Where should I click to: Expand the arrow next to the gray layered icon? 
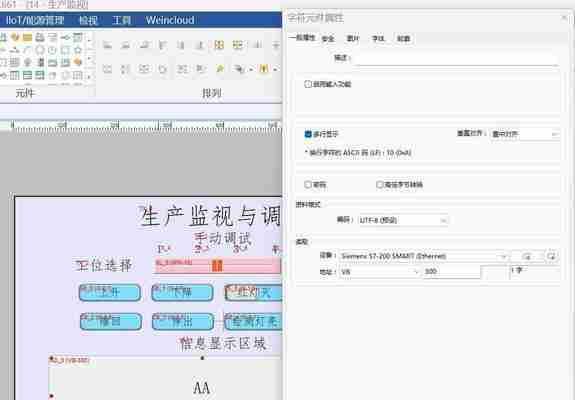pos(251,69)
